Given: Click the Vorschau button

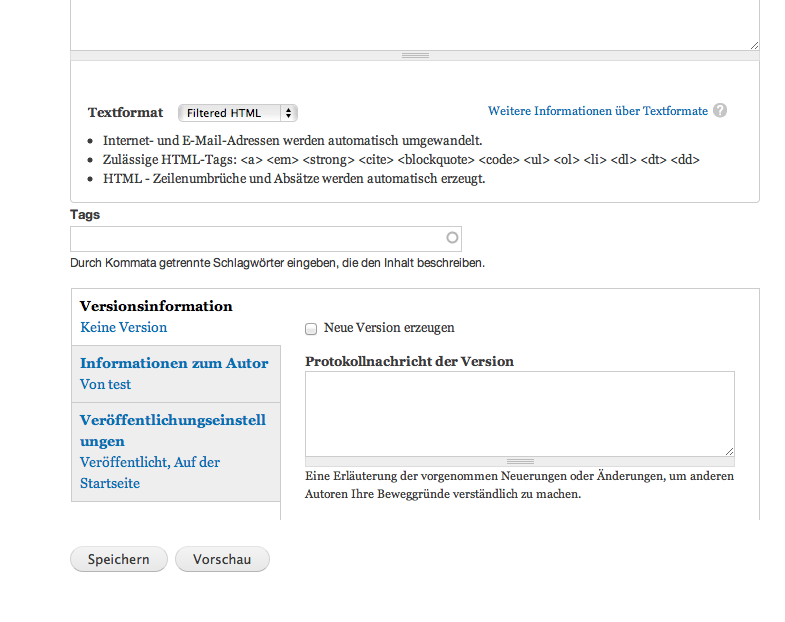Looking at the screenshot, I should point(222,559).
